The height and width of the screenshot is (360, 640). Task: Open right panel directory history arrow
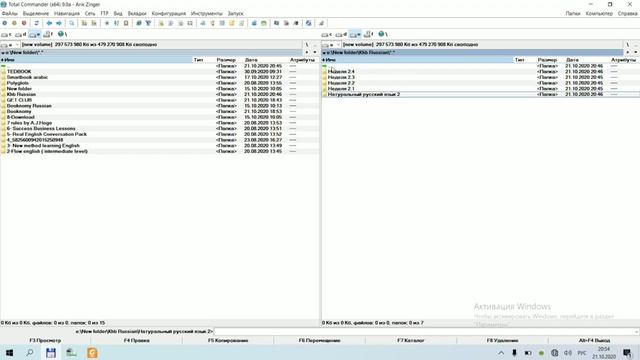(636, 52)
